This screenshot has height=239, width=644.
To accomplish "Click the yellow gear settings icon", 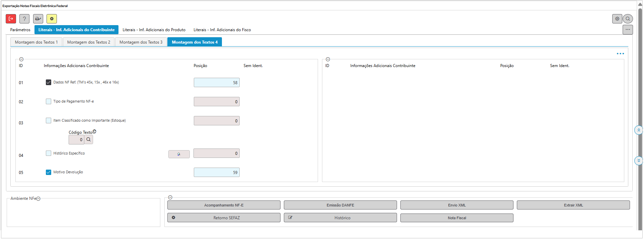I will pyautogui.click(x=52, y=19).
